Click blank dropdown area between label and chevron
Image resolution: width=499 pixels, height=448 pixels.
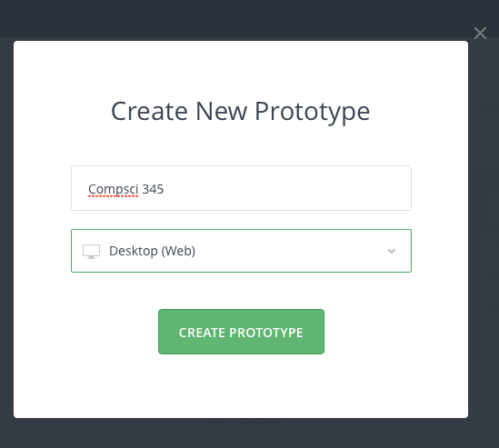290,251
